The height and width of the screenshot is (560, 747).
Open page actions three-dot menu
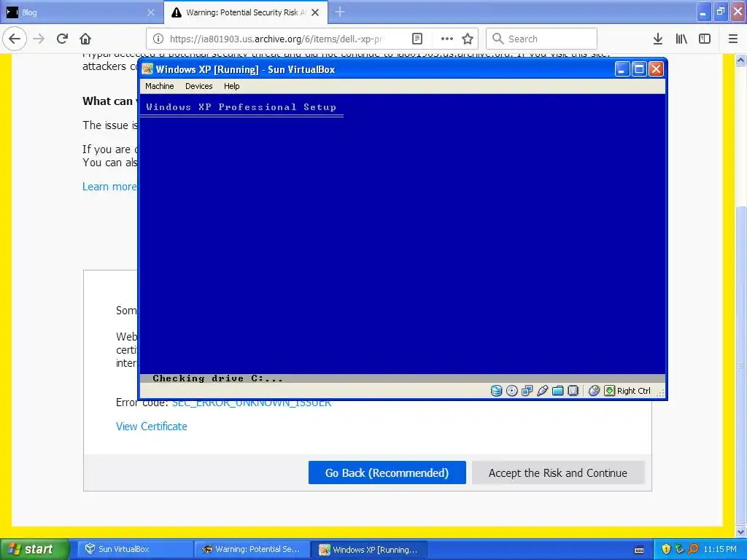click(447, 39)
